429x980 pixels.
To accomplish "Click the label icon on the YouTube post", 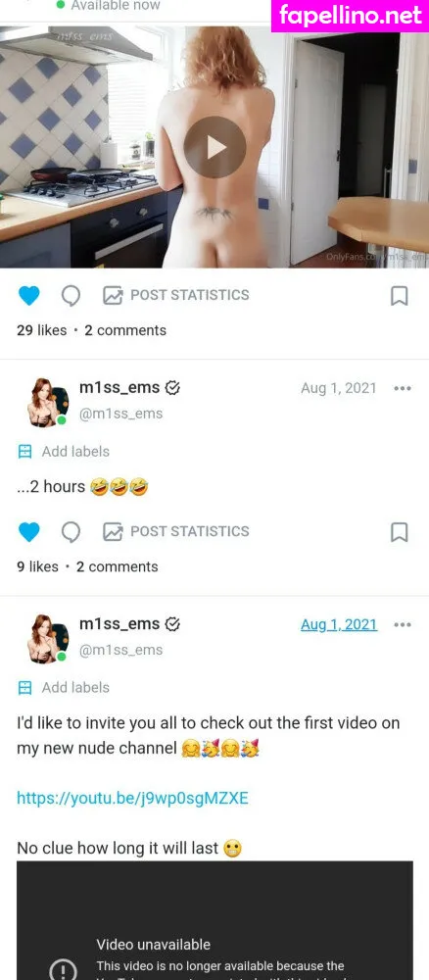I will [x=25, y=688].
